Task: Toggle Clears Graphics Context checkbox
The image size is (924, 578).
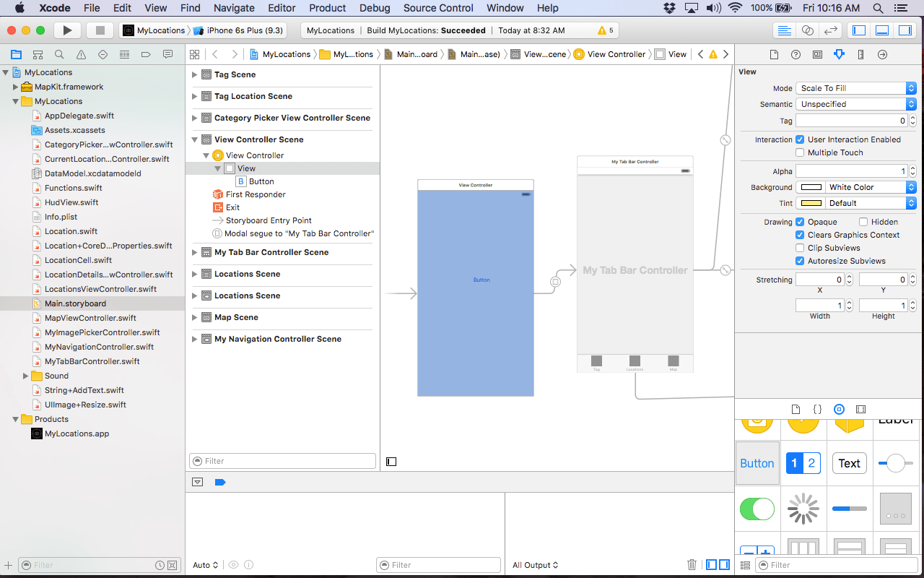Action: 800,235
